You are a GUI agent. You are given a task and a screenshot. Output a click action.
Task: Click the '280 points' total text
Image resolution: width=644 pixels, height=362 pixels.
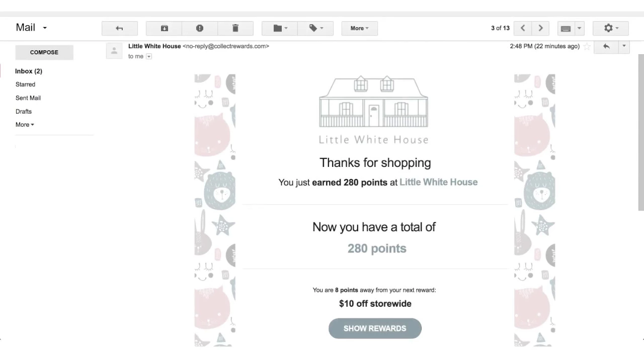pyautogui.click(x=377, y=248)
